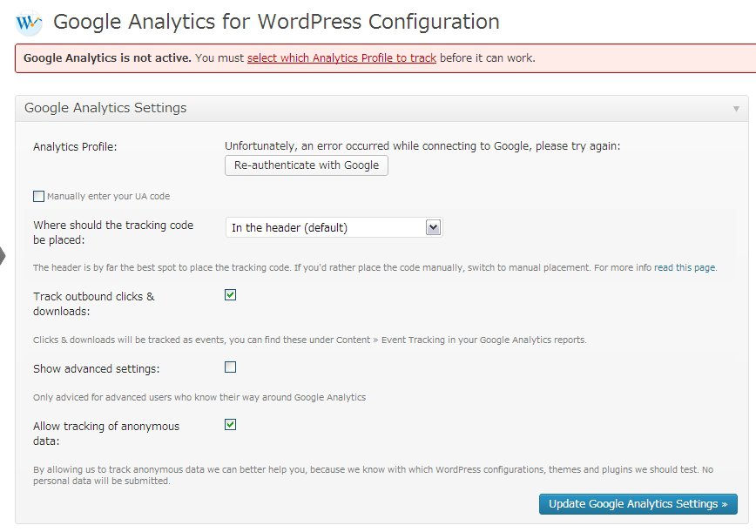Click the Google Analytics for WordPress logo icon
This screenshot has width=756, height=532.
click(x=29, y=22)
